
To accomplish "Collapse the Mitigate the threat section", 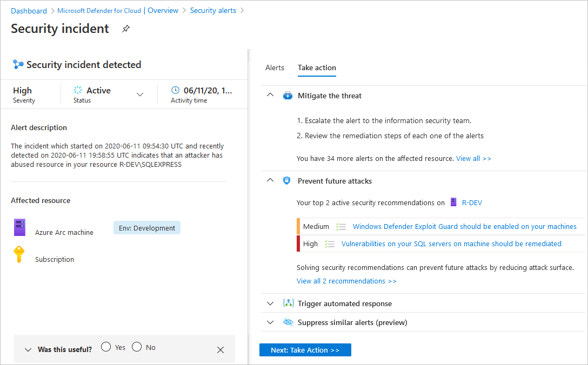I will 270,94.
